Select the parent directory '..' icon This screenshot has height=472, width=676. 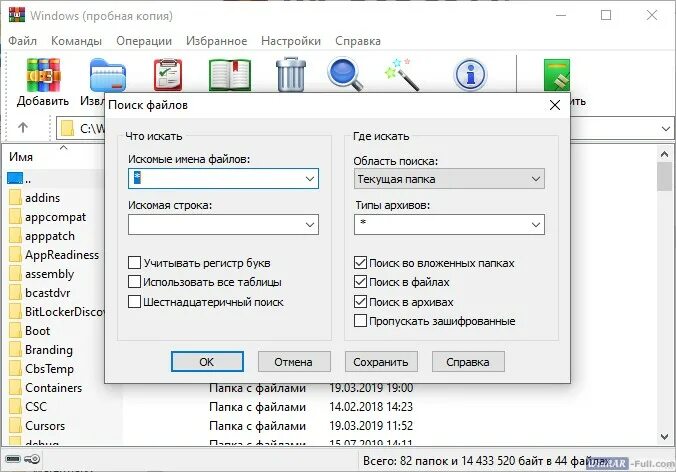[x=15, y=178]
